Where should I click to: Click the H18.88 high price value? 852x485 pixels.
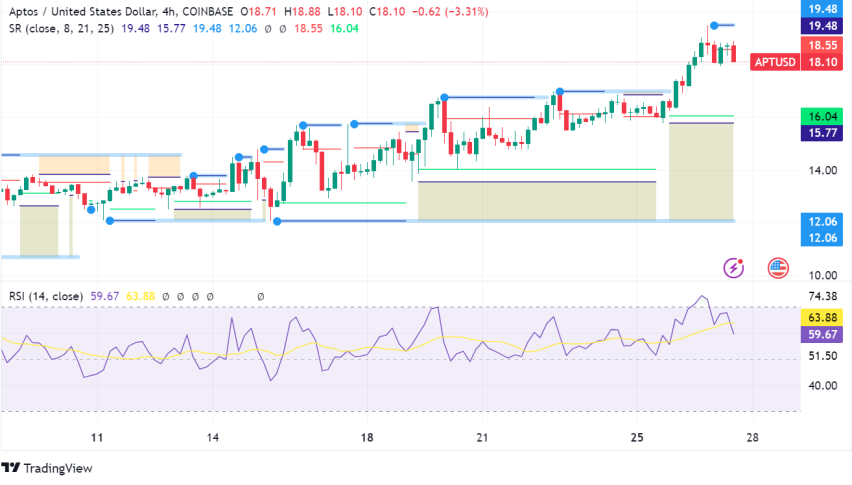click(x=302, y=11)
